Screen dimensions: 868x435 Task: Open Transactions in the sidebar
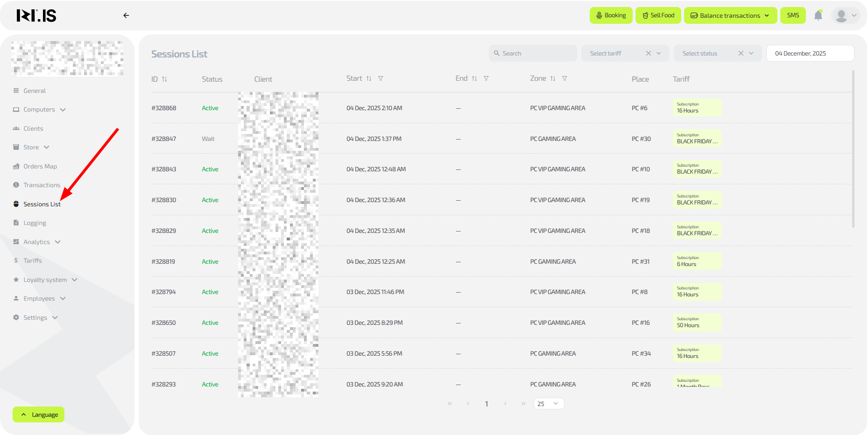pyautogui.click(x=42, y=185)
